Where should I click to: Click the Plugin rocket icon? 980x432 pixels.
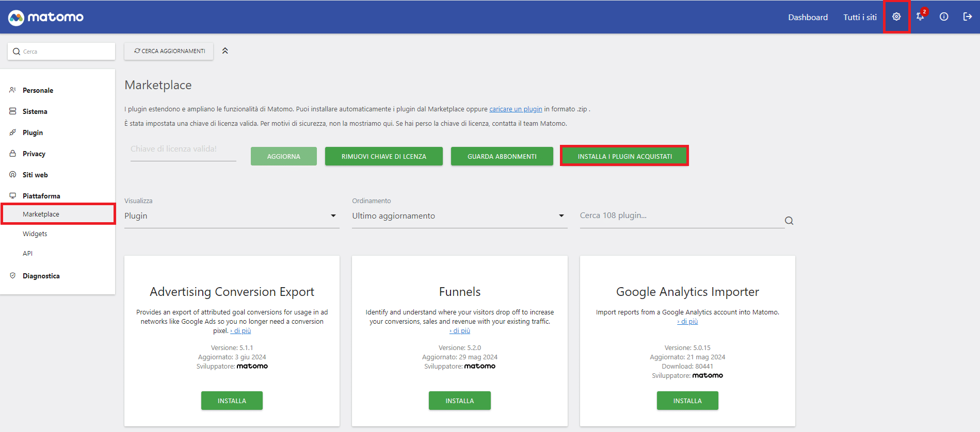point(13,132)
